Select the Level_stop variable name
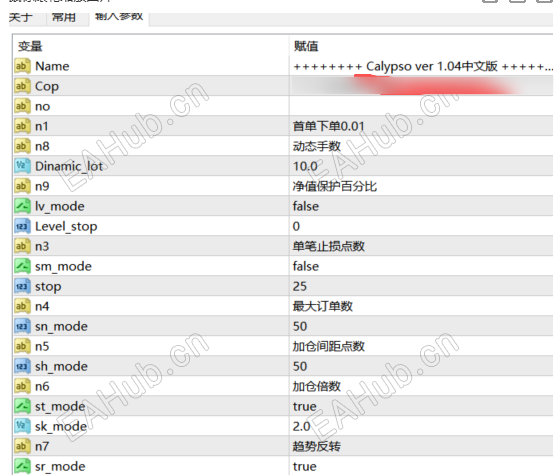Screen dimensions: 560x475 66,226
